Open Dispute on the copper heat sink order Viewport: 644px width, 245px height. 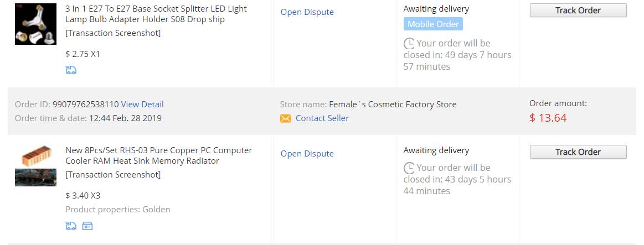point(307,154)
